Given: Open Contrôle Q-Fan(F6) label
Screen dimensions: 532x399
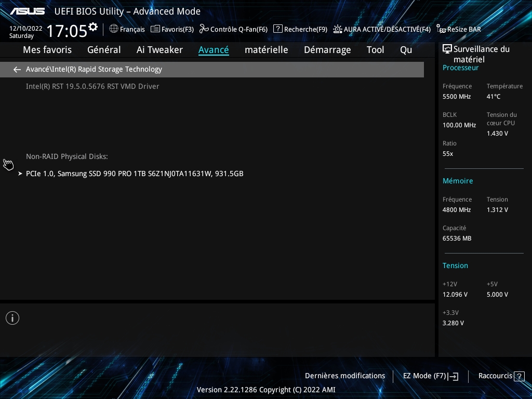Looking at the screenshot, I should click(239, 29).
